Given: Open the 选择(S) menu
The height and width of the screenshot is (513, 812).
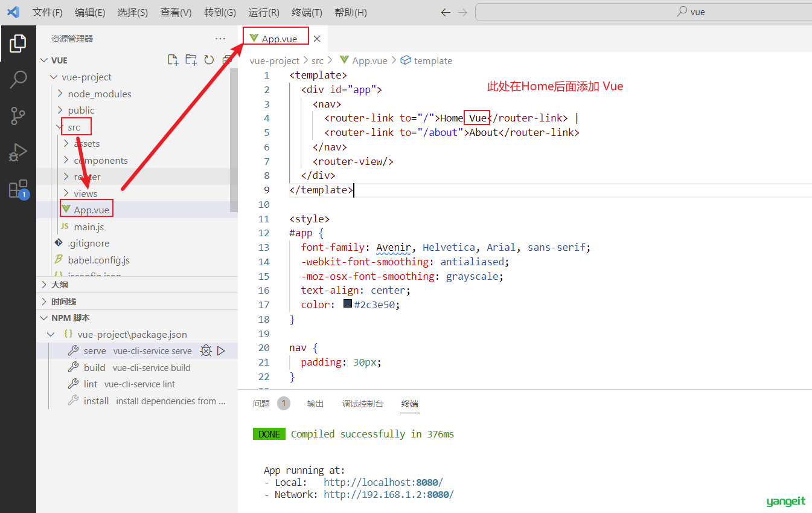Looking at the screenshot, I should click(x=133, y=13).
